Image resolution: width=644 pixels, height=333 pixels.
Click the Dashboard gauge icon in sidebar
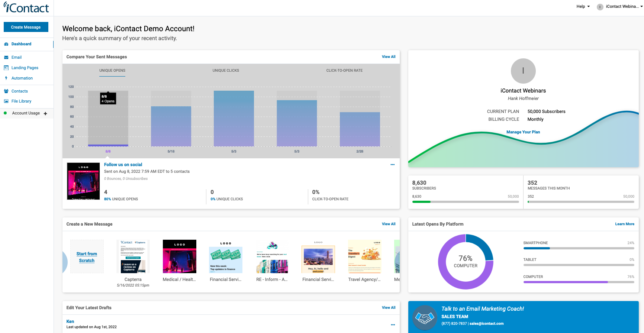point(6,44)
